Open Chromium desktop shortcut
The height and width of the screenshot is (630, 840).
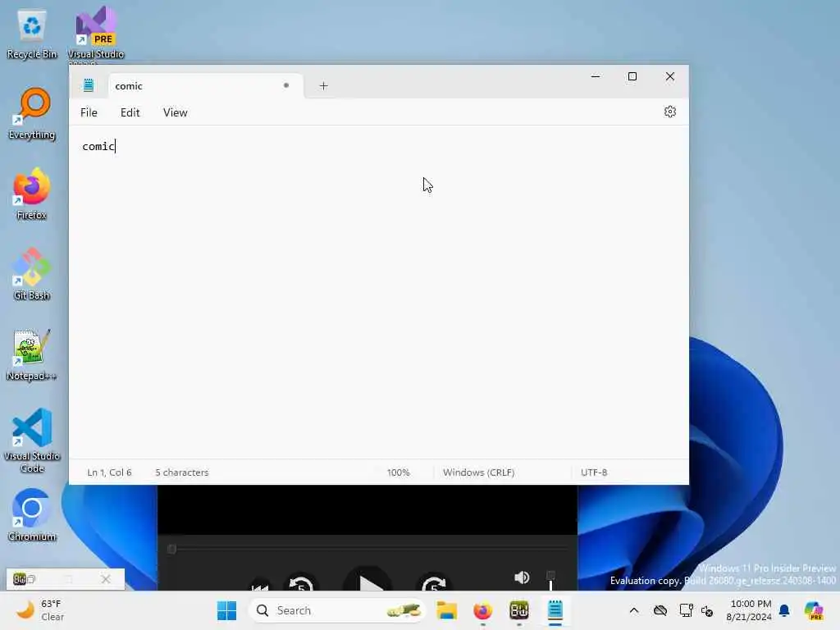coord(32,515)
